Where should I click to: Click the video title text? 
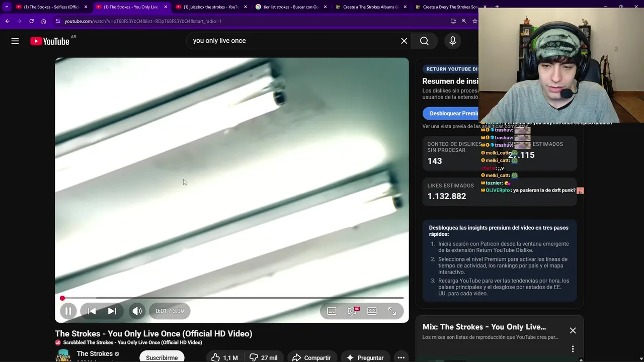[x=153, y=334]
